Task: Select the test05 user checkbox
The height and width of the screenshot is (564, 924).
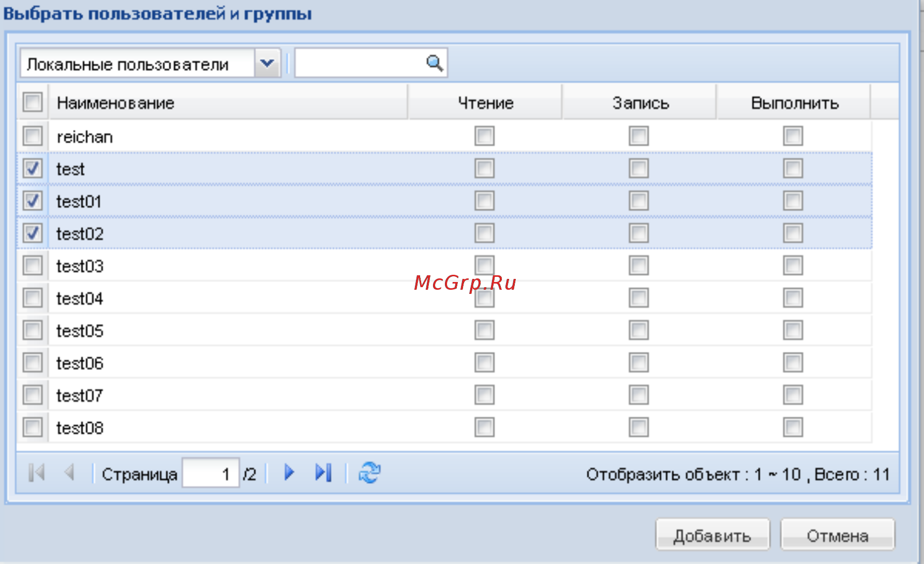Action: click(x=33, y=330)
